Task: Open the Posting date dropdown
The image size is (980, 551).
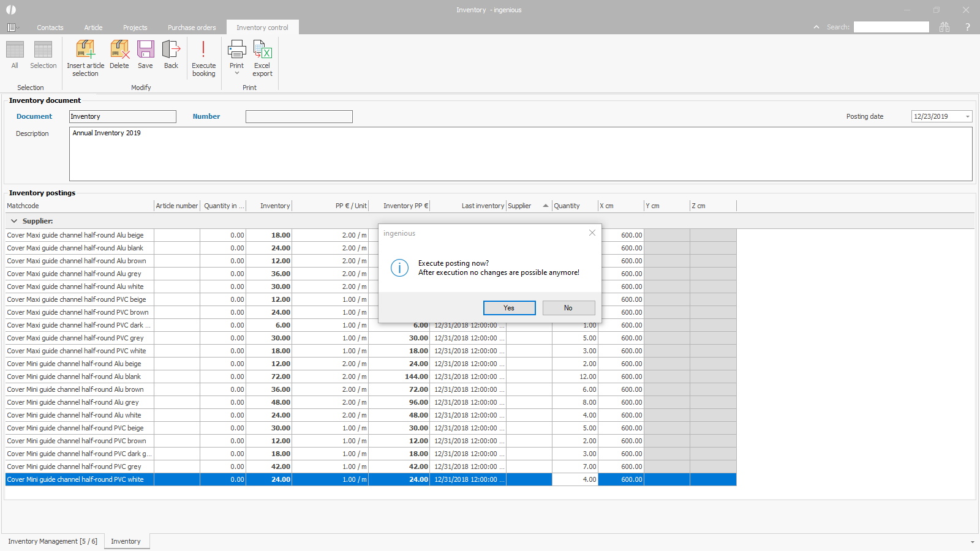Action: tap(968, 117)
